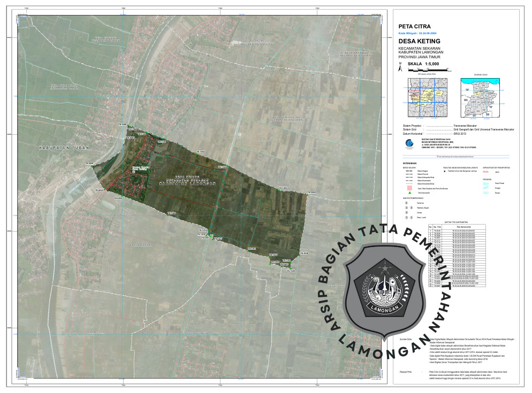Pick the Danau legend swatch
Screen dimensions: 532x393
(x=486, y=193)
